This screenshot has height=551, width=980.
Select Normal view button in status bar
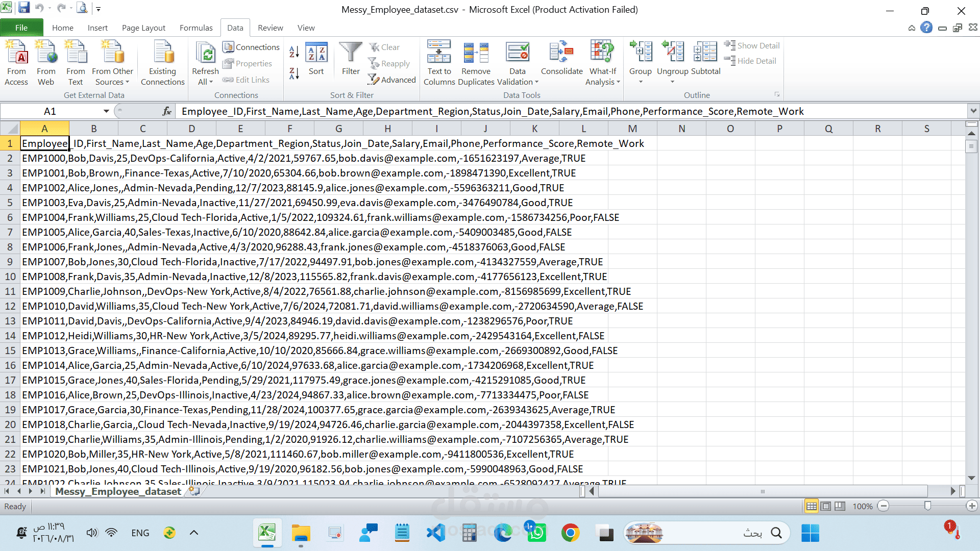click(x=811, y=506)
